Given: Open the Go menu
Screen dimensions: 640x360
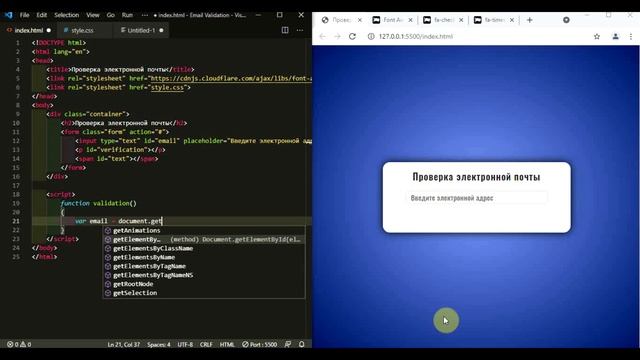Looking at the screenshot, I should pos(111,15).
